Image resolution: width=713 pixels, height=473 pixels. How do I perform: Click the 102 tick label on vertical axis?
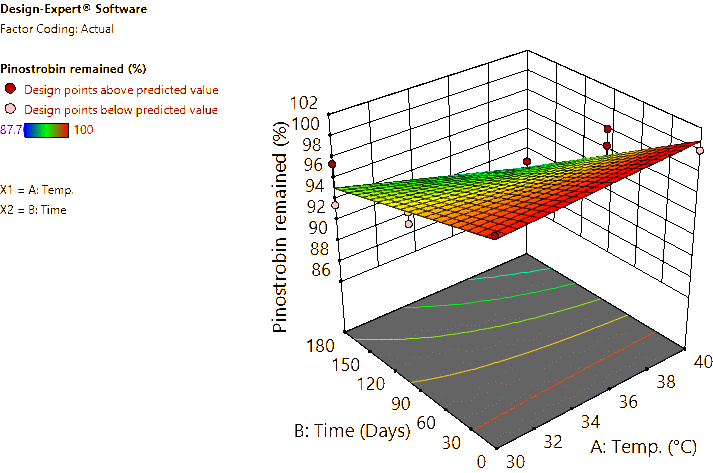(x=306, y=102)
